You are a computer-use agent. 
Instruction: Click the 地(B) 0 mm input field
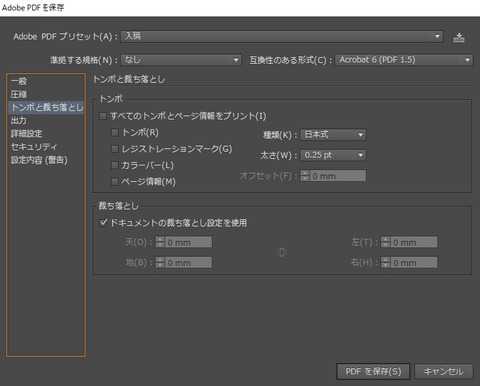tap(188, 262)
